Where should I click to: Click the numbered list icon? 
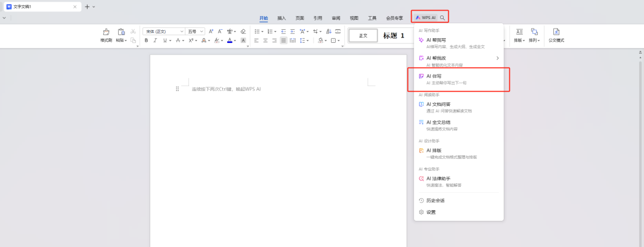270,31
